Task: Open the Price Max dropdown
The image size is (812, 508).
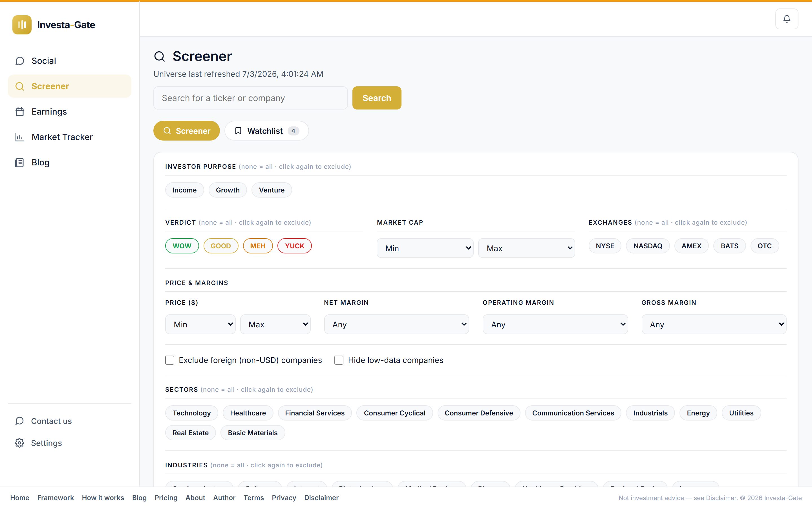Action: (x=275, y=324)
